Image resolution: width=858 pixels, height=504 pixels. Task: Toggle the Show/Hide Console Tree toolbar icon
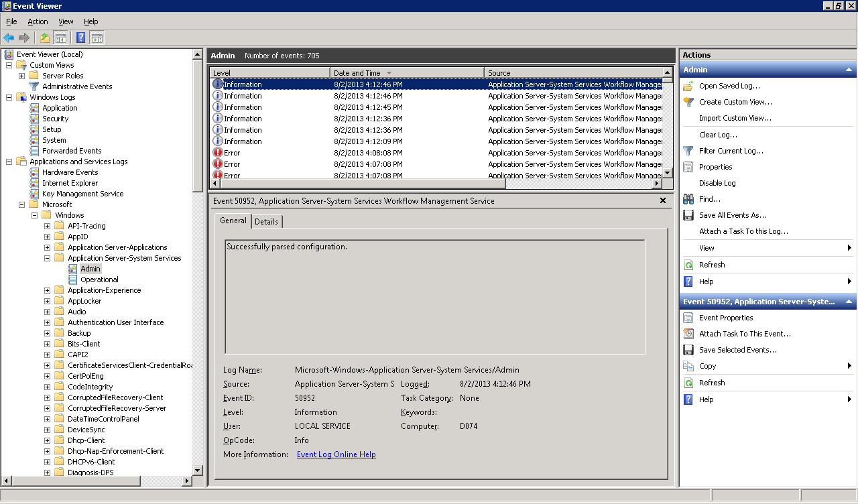[x=60, y=38]
